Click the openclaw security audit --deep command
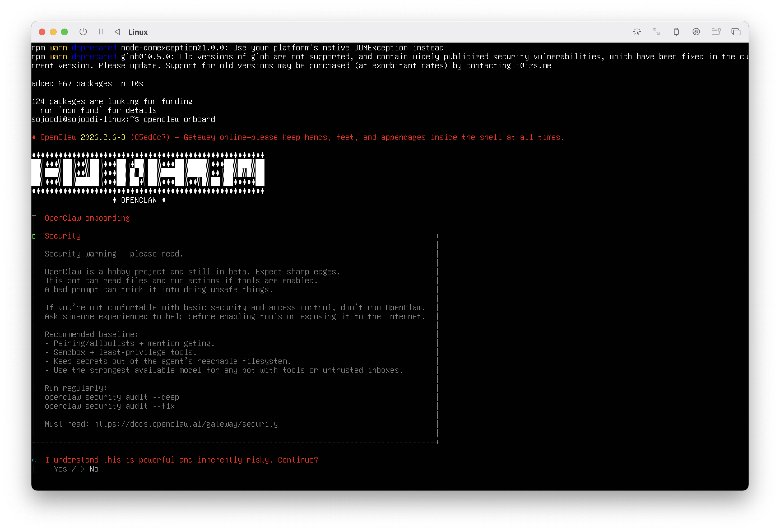Image resolution: width=780 pixels, height=532 pixels. point(112,397)
